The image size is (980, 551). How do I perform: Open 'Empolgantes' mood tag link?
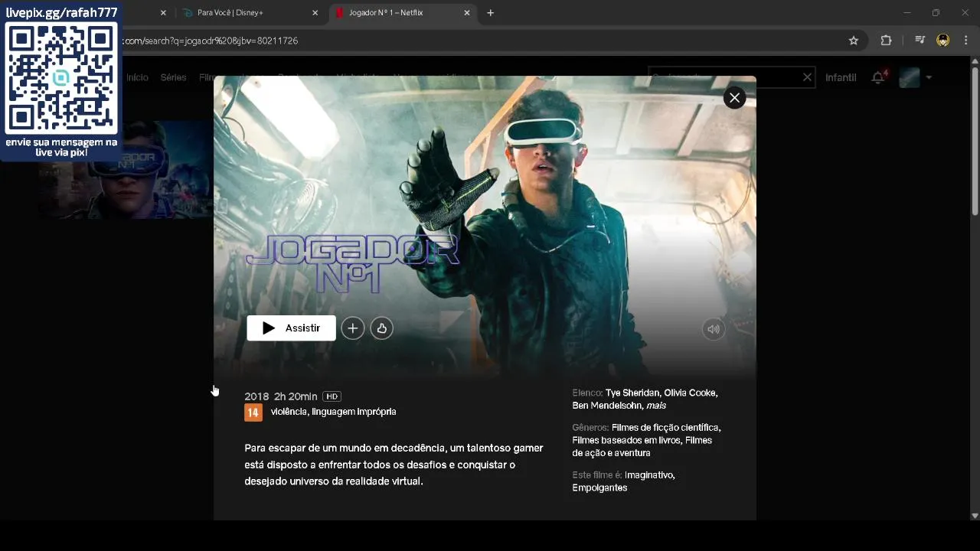click(x=599, y=488)
